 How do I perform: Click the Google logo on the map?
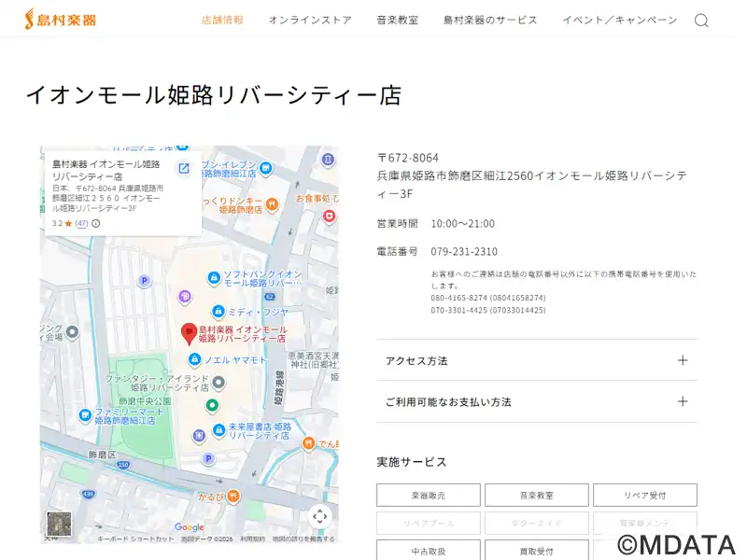(190, 526)
